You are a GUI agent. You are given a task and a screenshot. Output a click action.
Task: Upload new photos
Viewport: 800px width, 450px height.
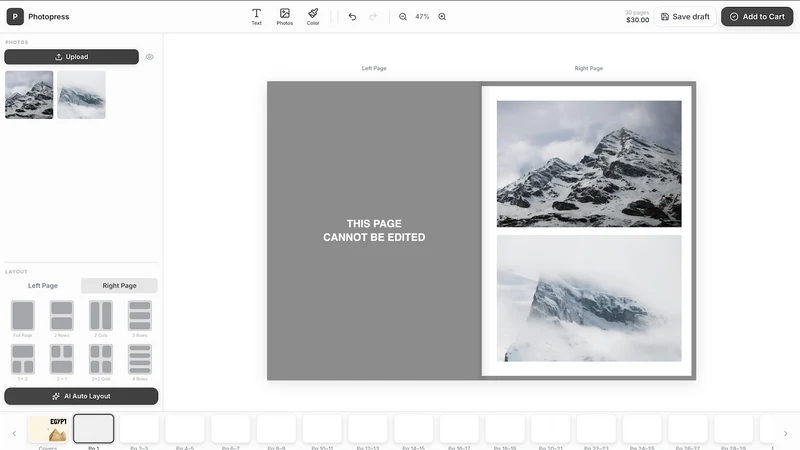(71, 57)
